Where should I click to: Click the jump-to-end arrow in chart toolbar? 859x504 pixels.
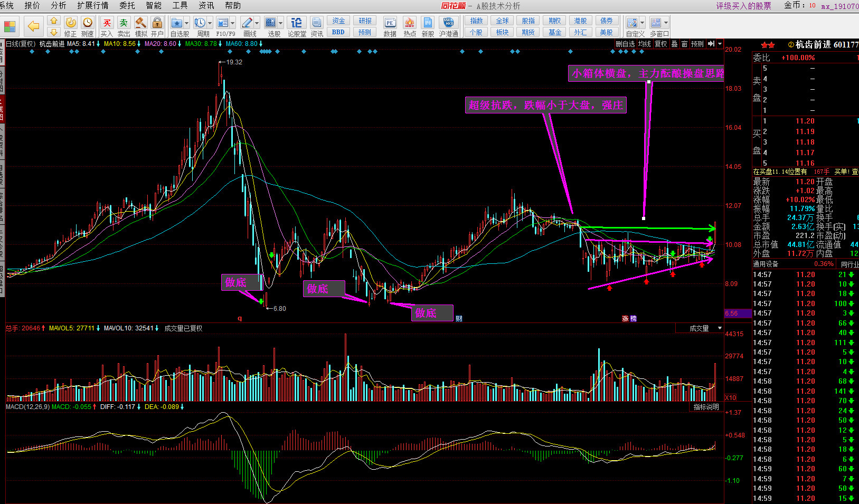[x=711, y=44]
